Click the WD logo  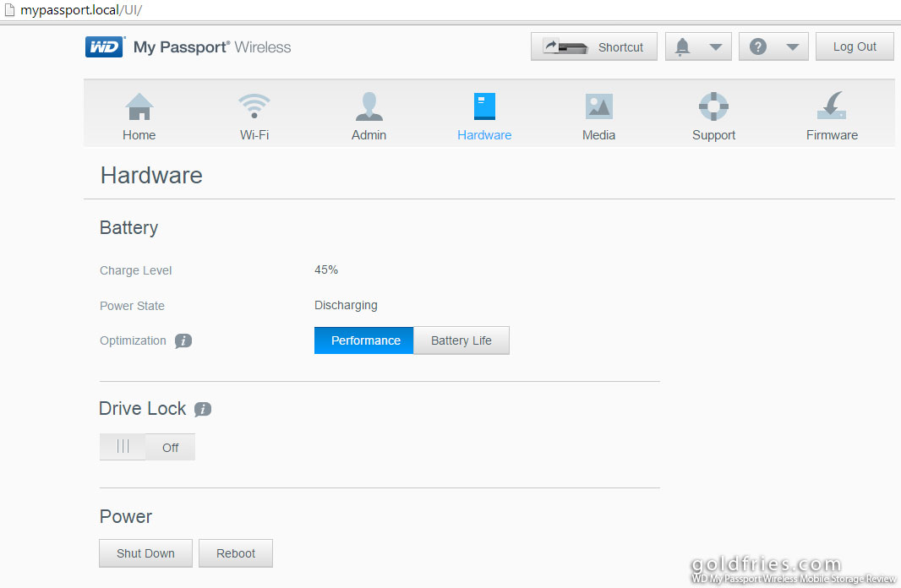coord(105,47)
